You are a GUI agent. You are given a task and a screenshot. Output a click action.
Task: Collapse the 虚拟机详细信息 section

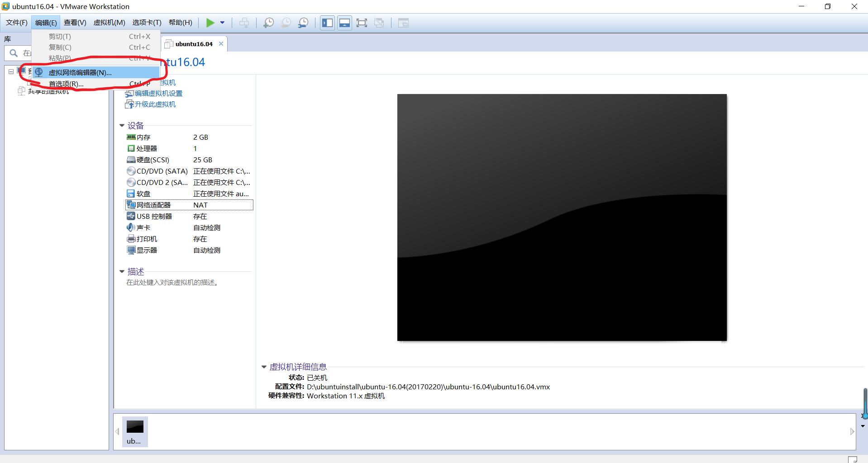click(x=264, y=367)
